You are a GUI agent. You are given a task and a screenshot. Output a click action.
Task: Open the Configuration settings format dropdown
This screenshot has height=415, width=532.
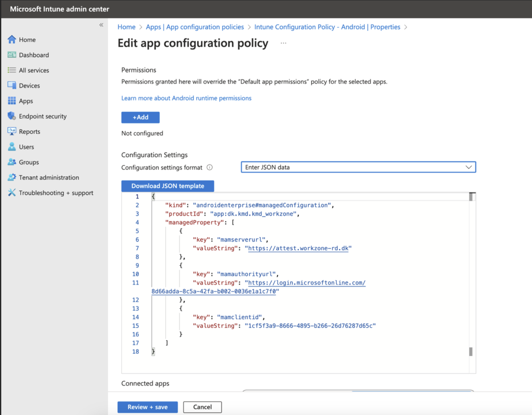coord(358,167)
